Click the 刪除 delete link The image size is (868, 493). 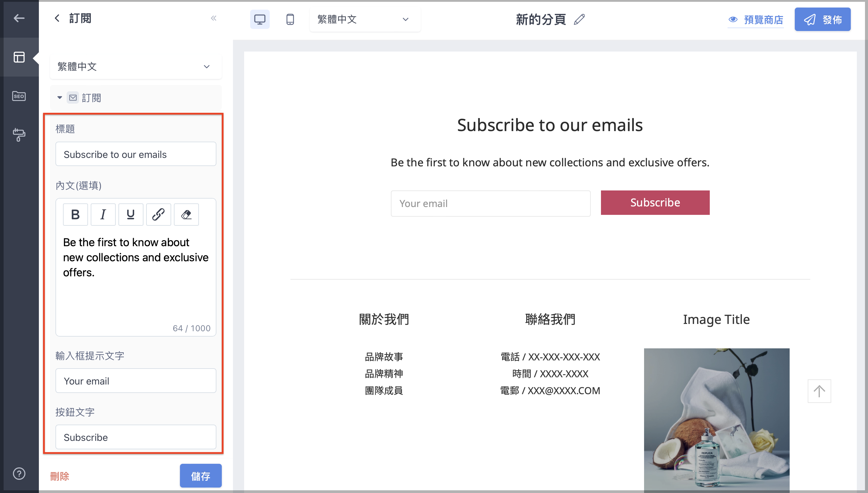tap(60, 476)
